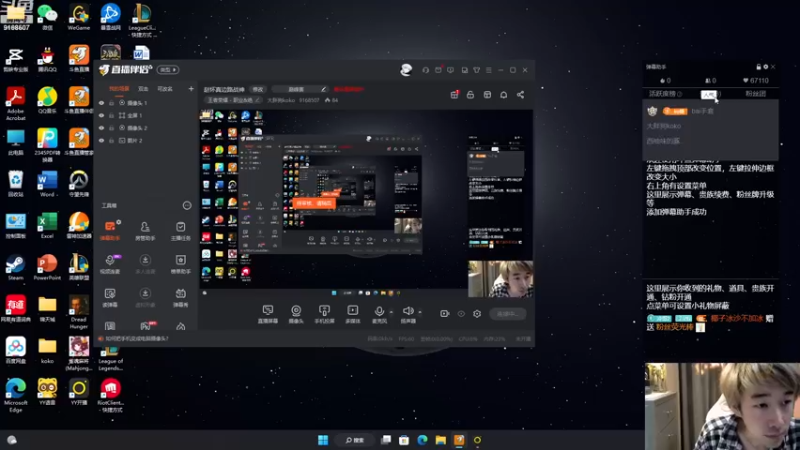Open stream settings with the gear icon
800x450 pixels.
click(x=477, y=314)
